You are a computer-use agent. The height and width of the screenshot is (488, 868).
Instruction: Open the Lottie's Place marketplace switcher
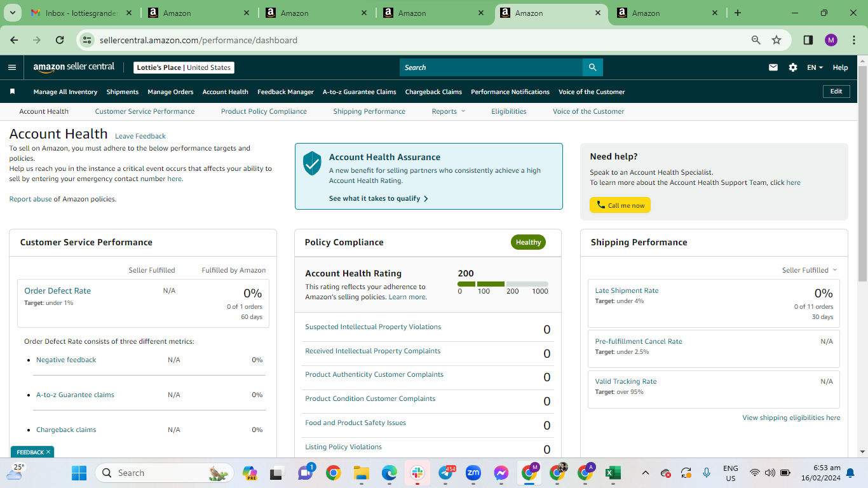(x=184, y=67)
